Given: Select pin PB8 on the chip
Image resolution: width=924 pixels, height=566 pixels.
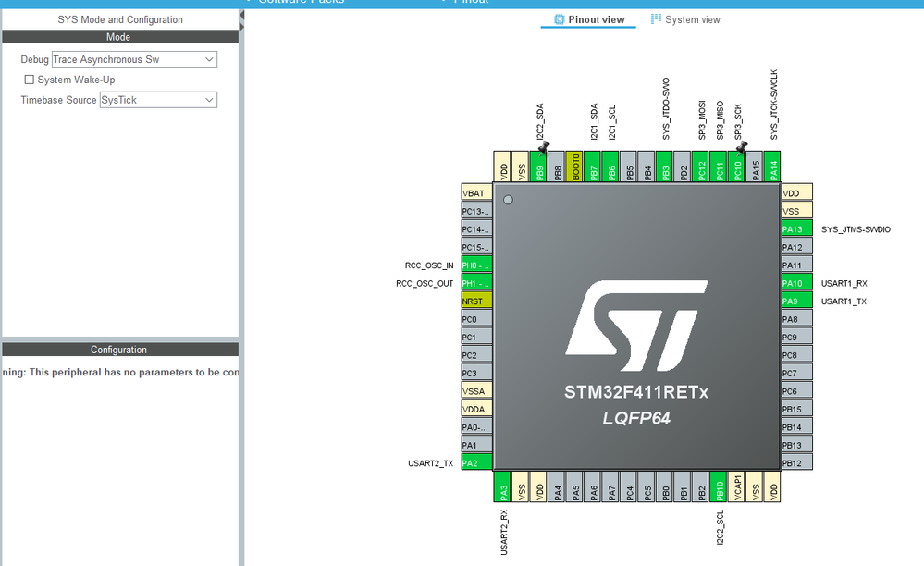Looking at the screenshot, I should [x=557, y=167].
